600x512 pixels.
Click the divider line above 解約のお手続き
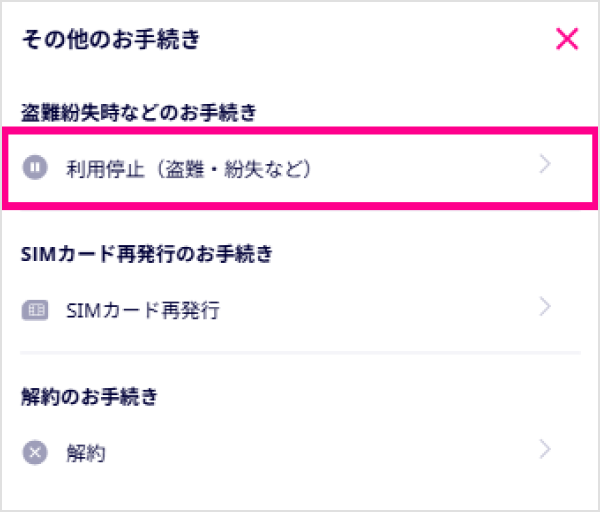click(x=300, y=352)
